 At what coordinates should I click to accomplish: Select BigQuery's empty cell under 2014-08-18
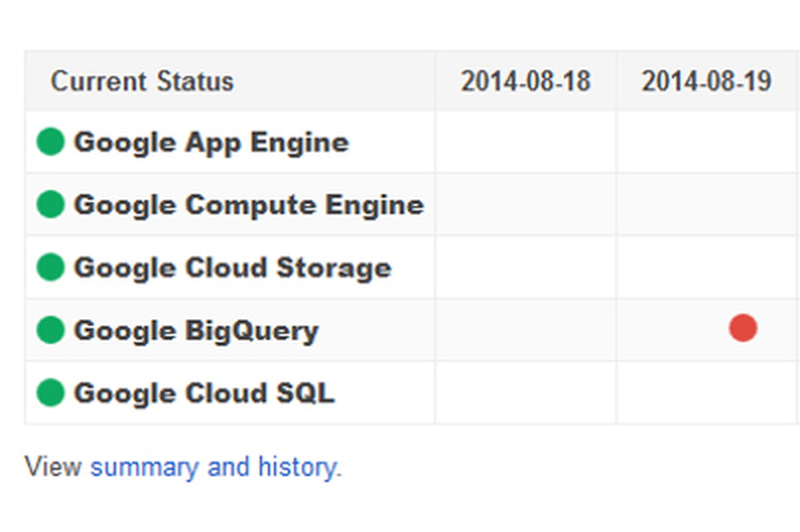click(x=525, y=331)
